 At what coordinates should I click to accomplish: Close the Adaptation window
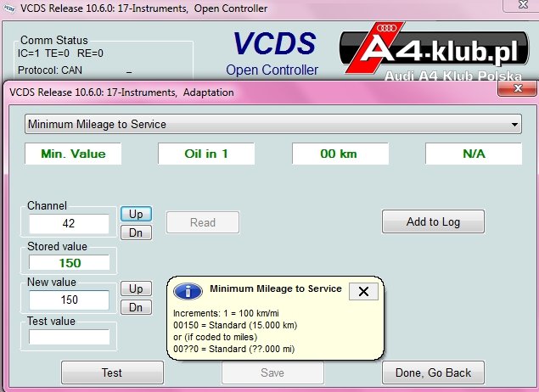[517, 88]
